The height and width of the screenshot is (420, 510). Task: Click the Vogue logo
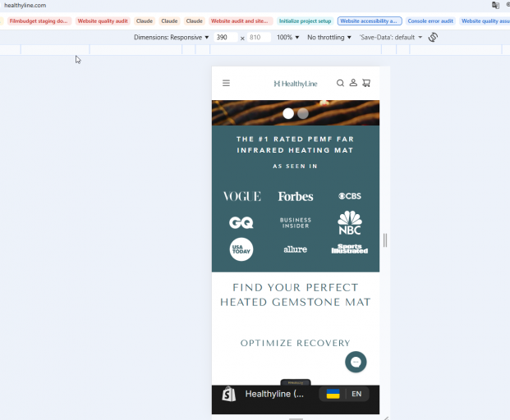coord(242,196)
